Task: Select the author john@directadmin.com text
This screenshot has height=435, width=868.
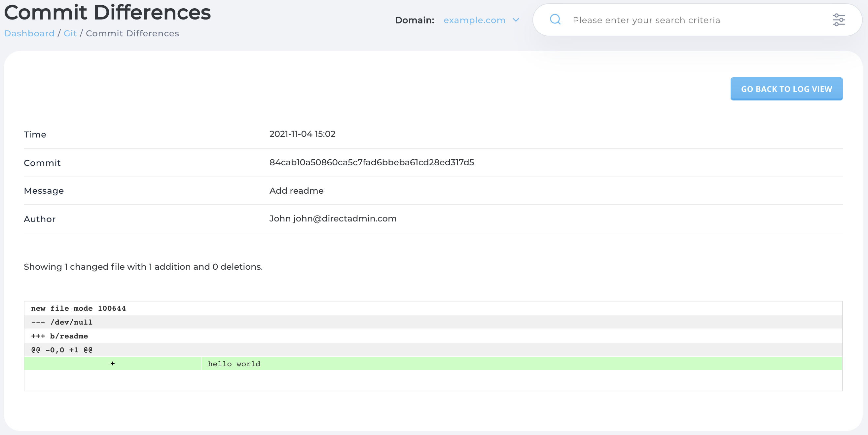Action: click(333, 218)
